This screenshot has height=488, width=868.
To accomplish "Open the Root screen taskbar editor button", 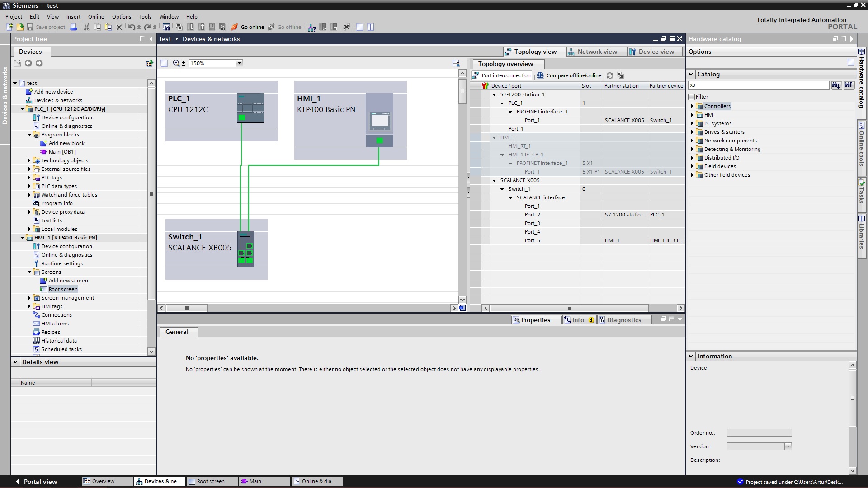I will click(212, 481).
